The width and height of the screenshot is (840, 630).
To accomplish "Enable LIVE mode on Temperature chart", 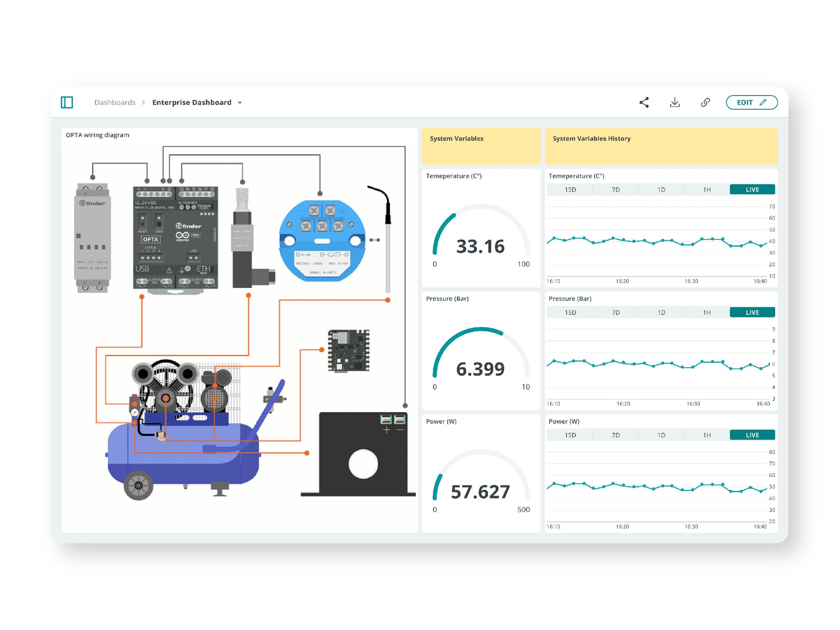I will [752, 189].
